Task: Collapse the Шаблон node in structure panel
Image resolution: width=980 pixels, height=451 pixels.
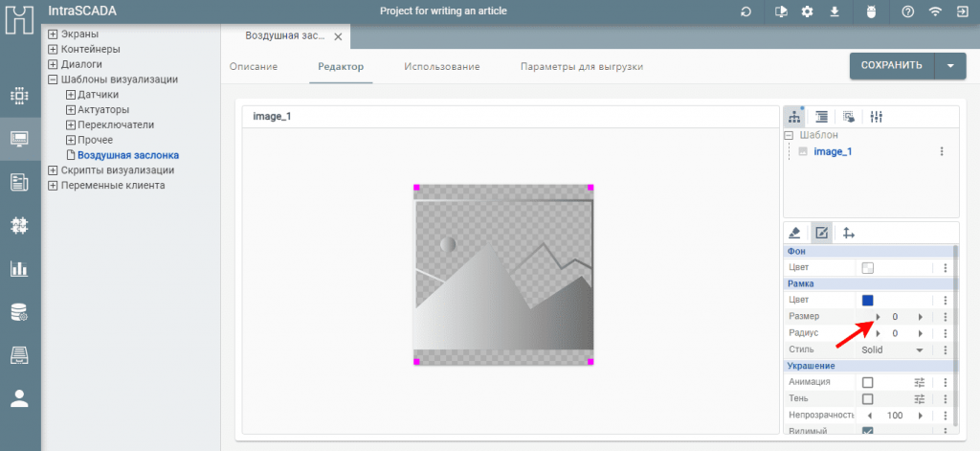Action: [789, 134]
